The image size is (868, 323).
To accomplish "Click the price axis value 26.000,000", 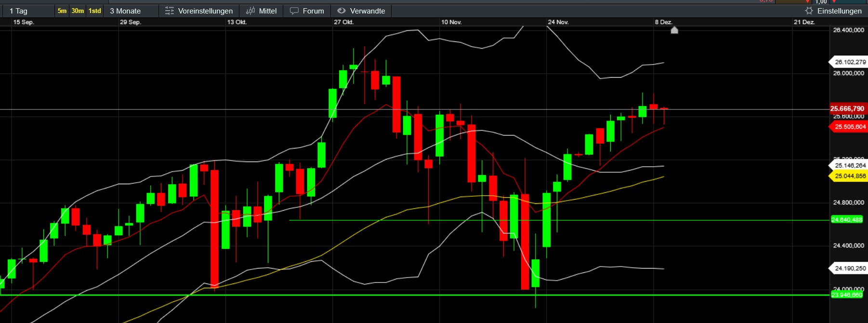I will [x=849, y=73].
